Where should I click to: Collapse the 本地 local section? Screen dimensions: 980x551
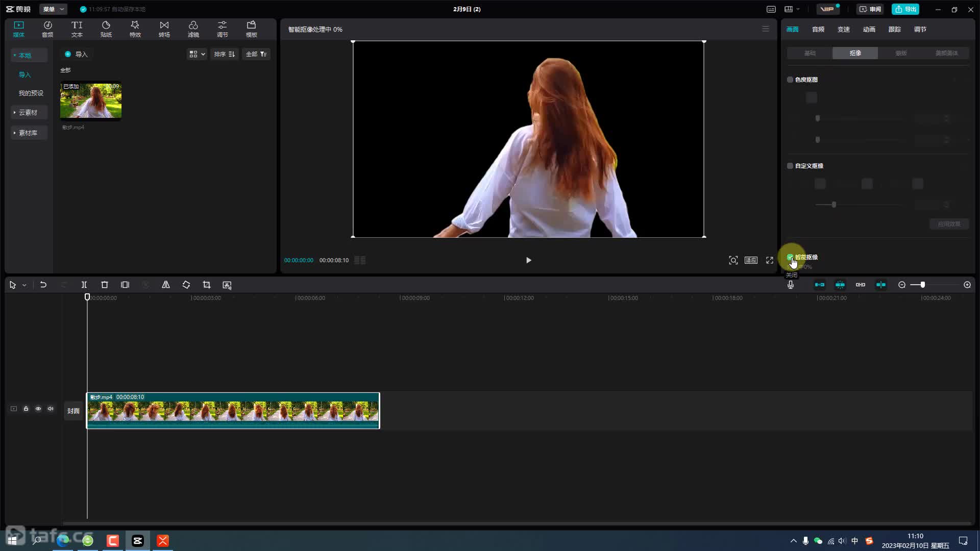[x=29, y=55]
